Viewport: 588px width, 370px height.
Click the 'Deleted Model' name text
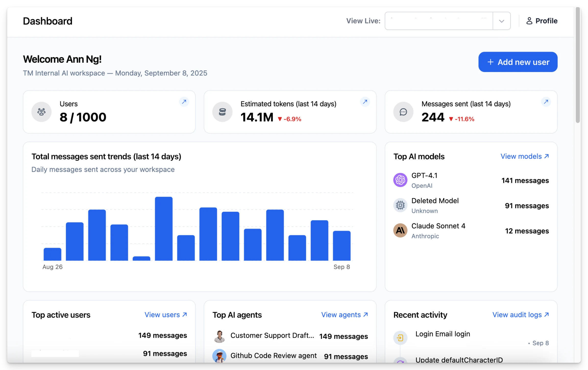pos(435,201)
